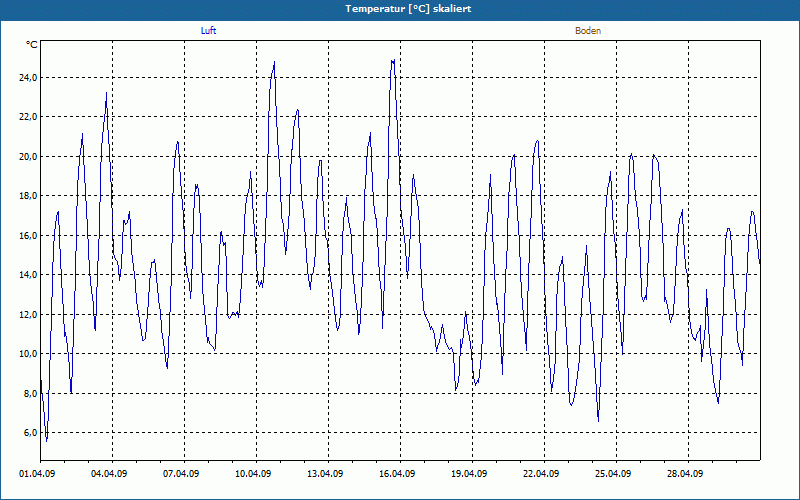This screenshot has height=500, width=800.
Task: Click the 6,0 y-axis value
Action: click(x=30, y=433)
